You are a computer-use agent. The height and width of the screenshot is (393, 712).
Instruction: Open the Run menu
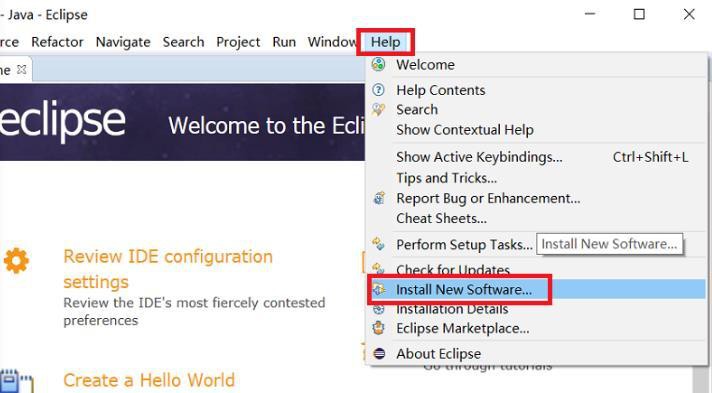pyautogui.click(x=284, y=42)
